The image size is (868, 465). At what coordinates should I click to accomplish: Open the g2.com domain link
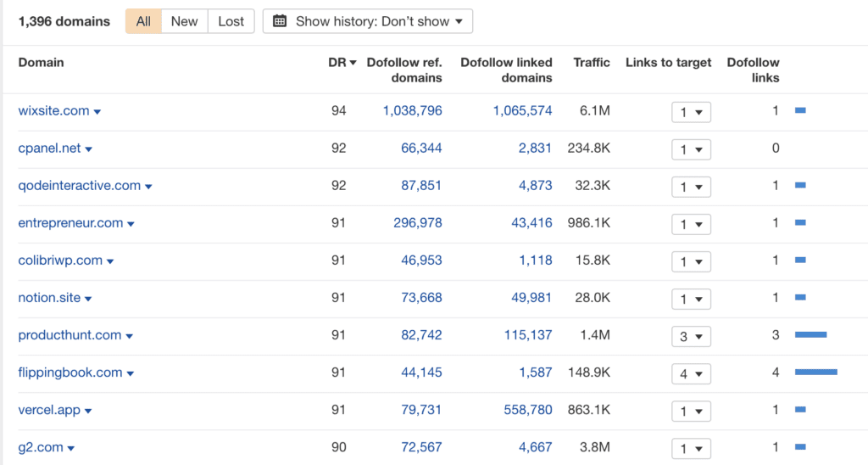(x=41, y=447)
